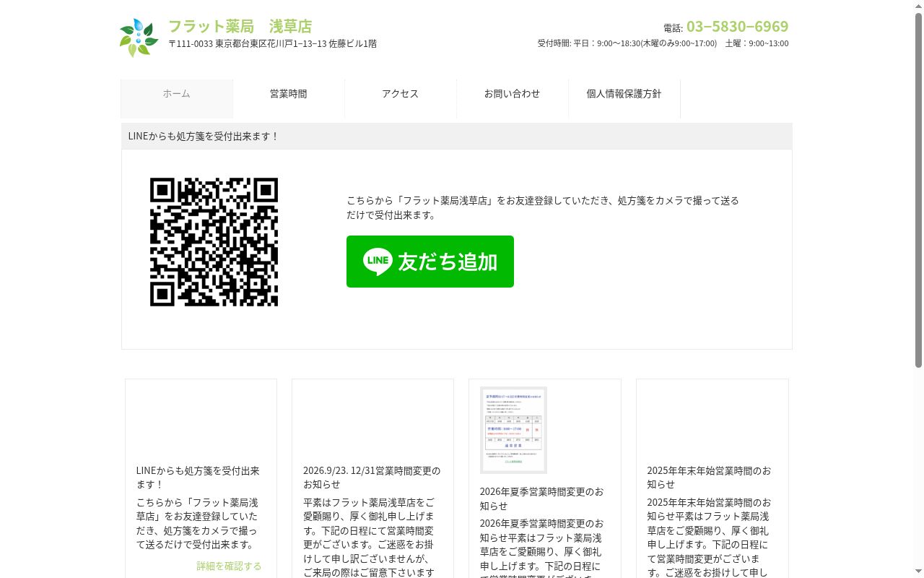Click the LINE 友だち追加 green button

coord(430,262)
